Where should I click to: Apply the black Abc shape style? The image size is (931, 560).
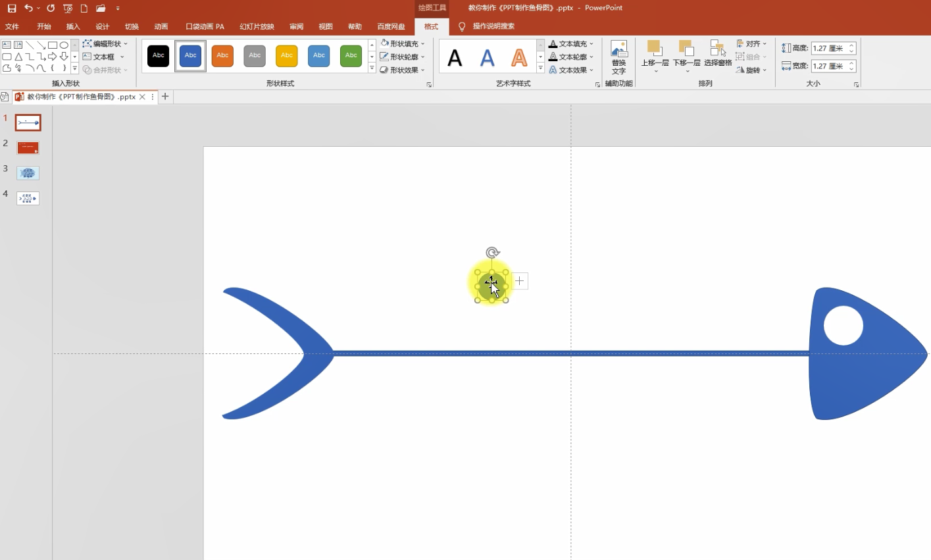coord(159,56)
